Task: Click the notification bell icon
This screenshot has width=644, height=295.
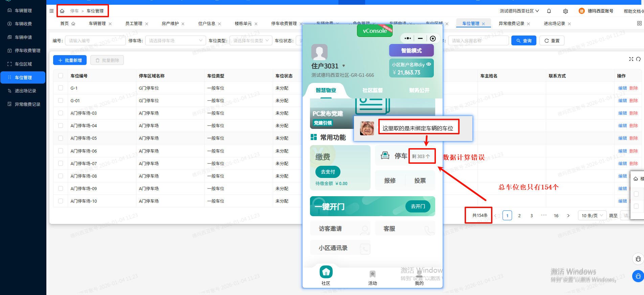Action: [549, 11]
